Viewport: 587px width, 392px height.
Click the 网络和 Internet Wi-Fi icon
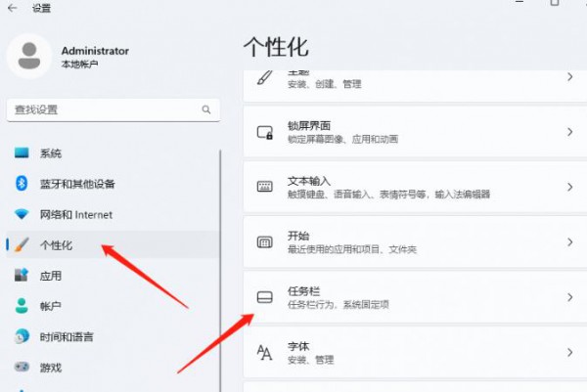[22, 215]
